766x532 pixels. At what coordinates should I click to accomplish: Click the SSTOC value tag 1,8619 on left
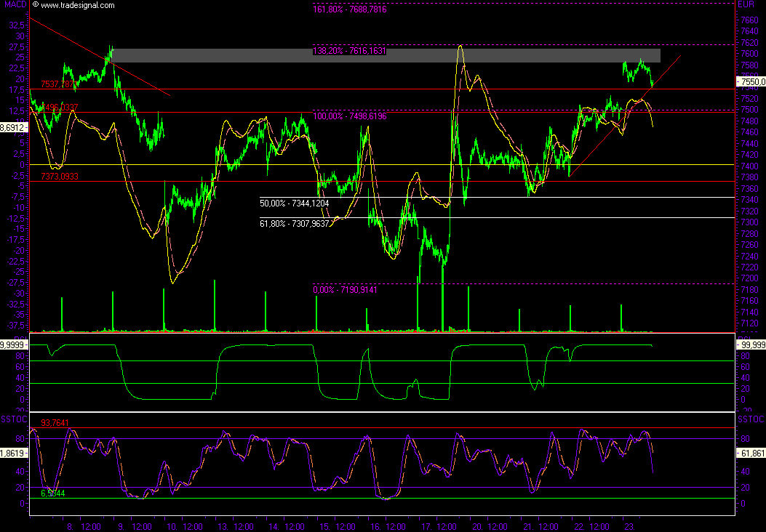click(x=14, y=454)
